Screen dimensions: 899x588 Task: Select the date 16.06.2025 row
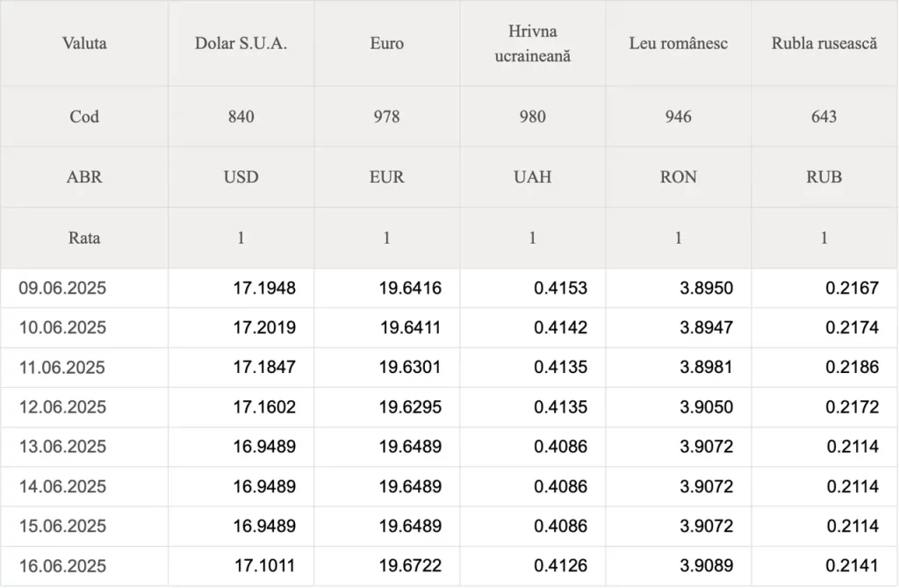coord(449,566)
